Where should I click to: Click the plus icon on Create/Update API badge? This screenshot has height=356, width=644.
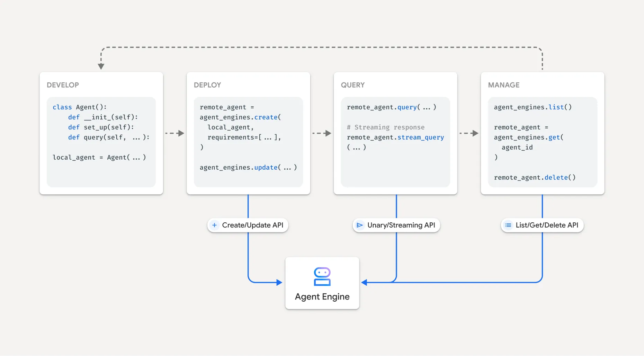pyautogui.click(x=215, y=225)
